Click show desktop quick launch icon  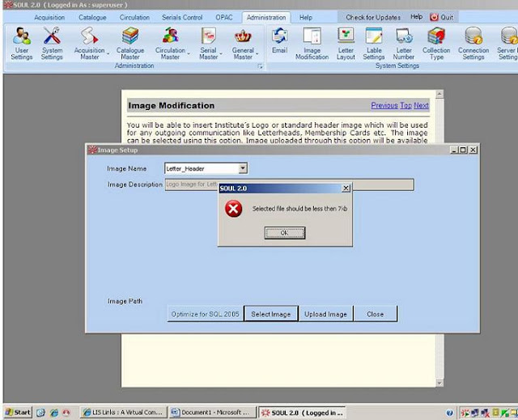pos(40,413)
